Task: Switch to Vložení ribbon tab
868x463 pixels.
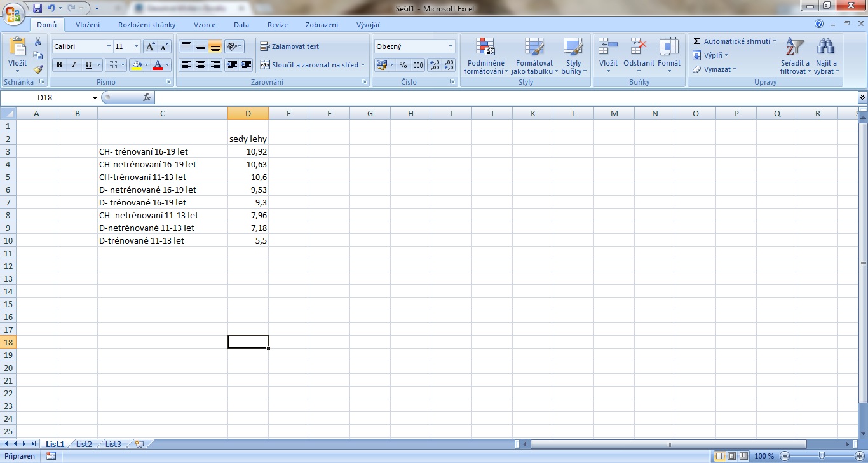Action: (88, 25)
